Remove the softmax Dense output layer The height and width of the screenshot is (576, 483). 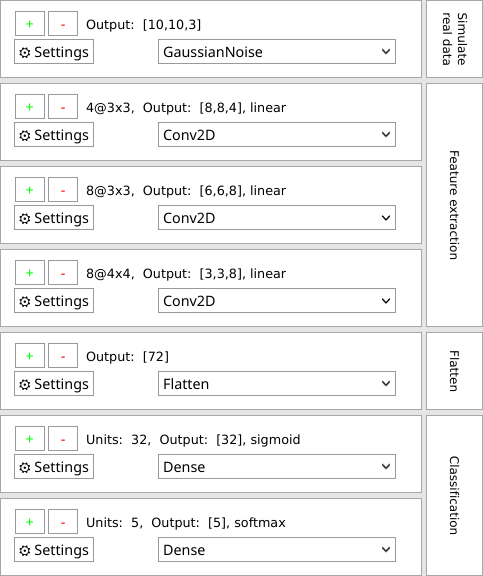point(63,522)
